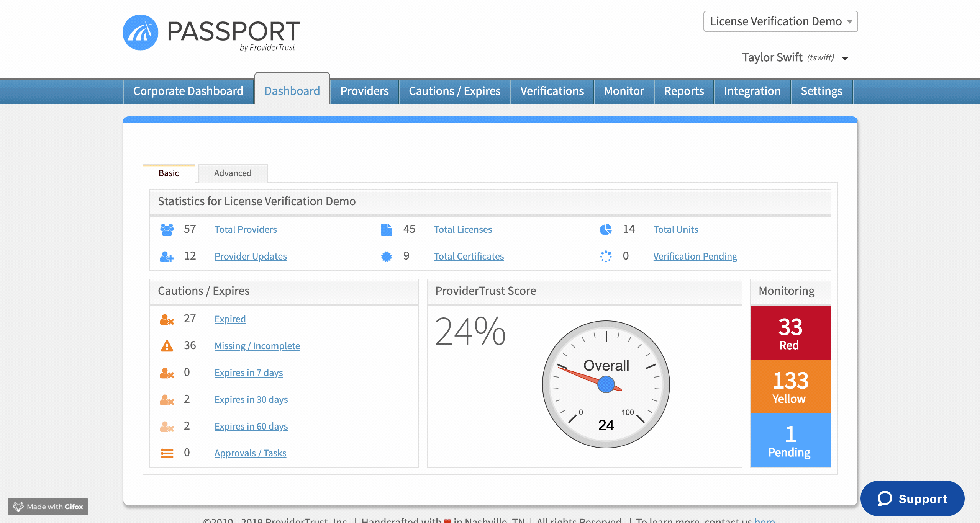Click the Missing / Incomplete warning triangle icon
Screen dimensions: 980x523
pos(167,346)
